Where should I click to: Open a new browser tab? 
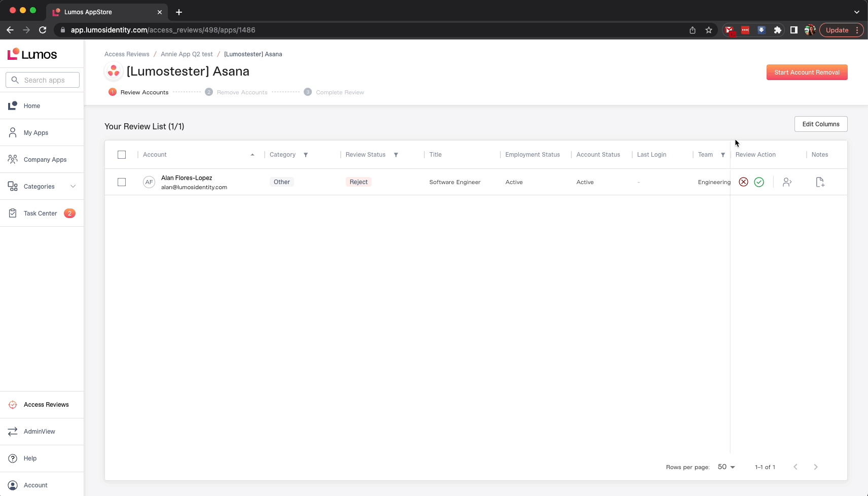click(x=179, y=12)
